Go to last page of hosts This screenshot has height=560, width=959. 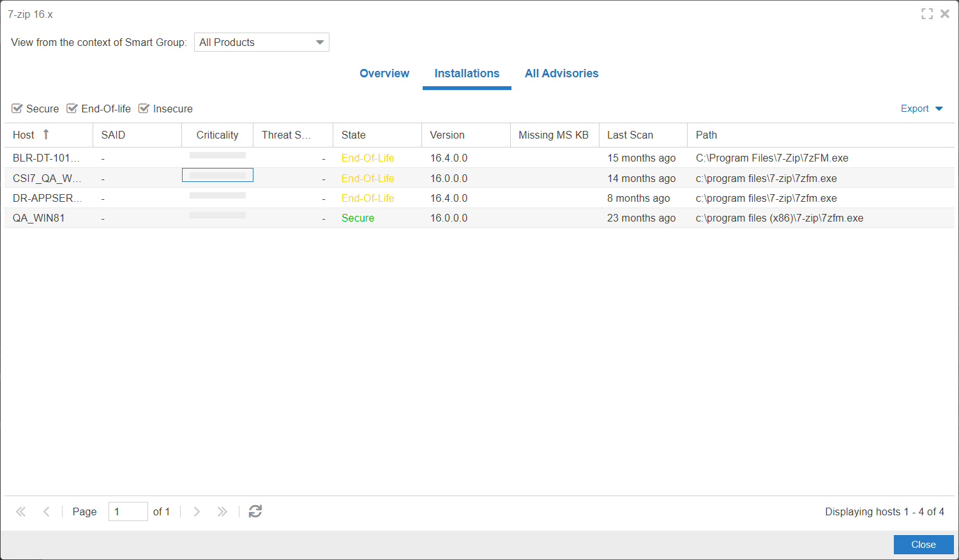[222, 511]
